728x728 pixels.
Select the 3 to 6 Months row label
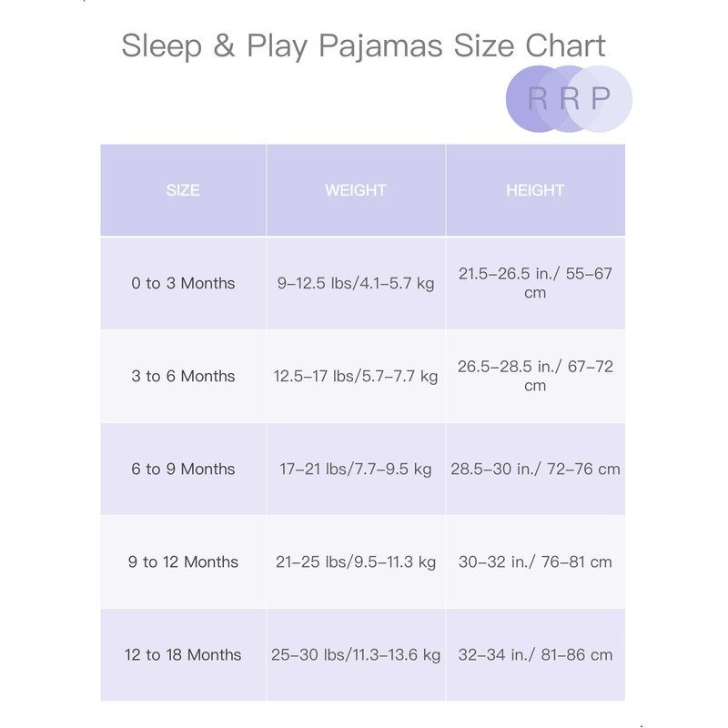[x=183, y=376]
